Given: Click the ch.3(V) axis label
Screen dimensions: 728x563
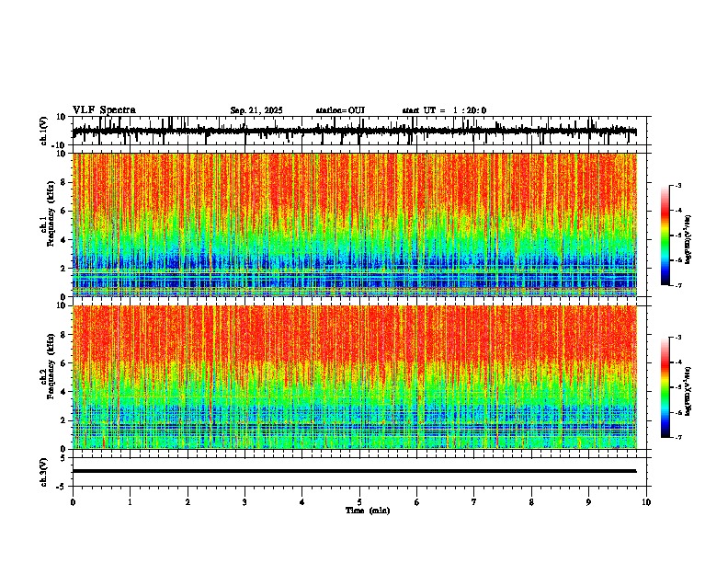Looking at the screenshot, I should [x=44, y=472].
